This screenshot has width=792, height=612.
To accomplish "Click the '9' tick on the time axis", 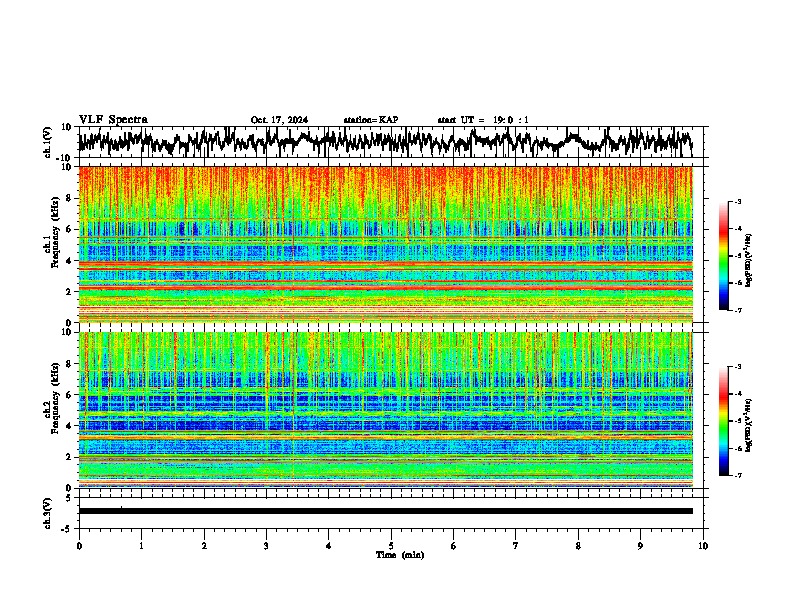I will pos(640,546).
